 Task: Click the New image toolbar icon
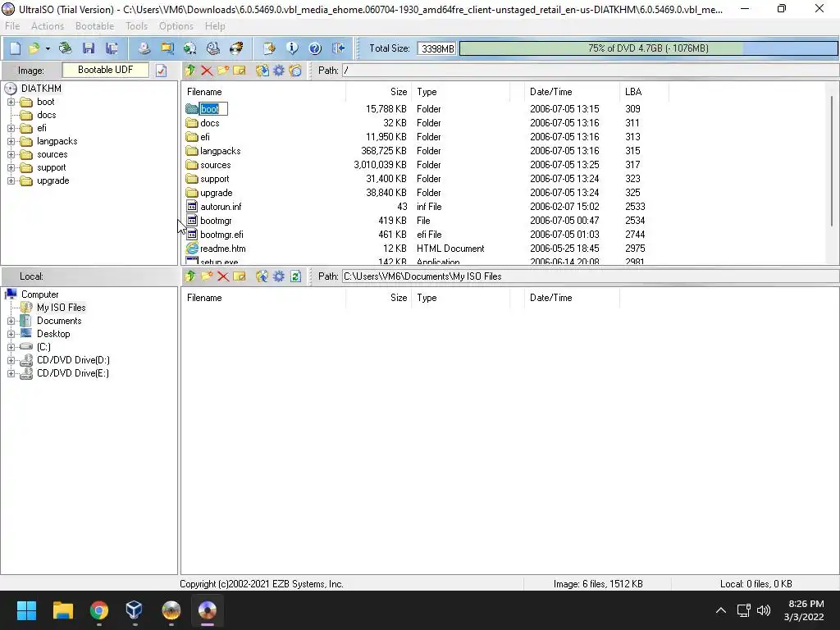click(16, 48)
